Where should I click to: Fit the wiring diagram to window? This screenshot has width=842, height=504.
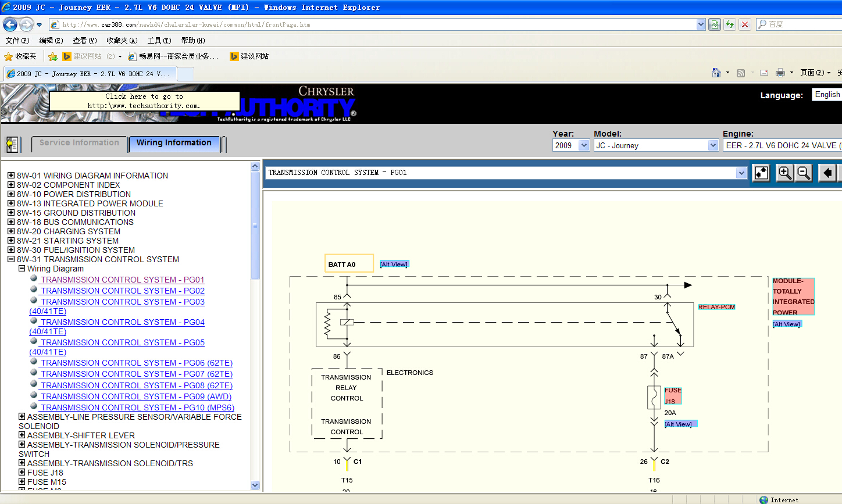point(761,173)
